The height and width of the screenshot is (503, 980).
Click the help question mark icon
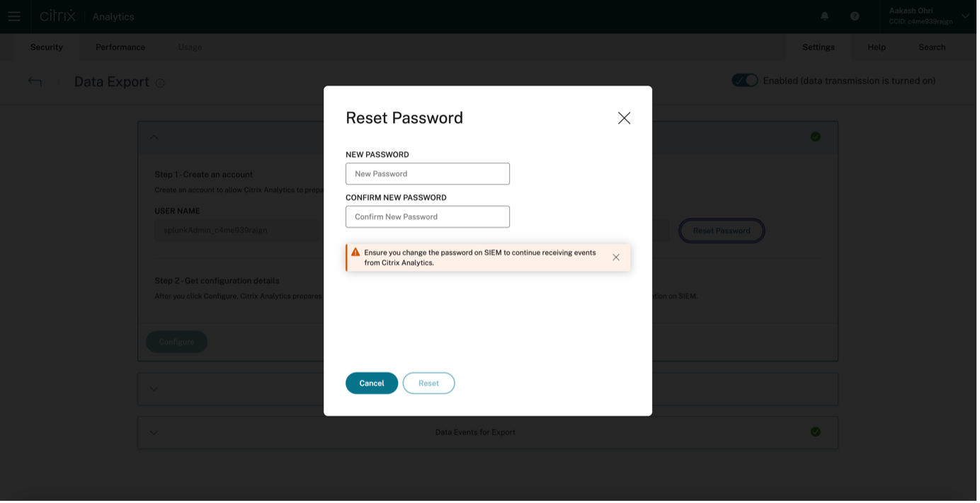(855, 16)
